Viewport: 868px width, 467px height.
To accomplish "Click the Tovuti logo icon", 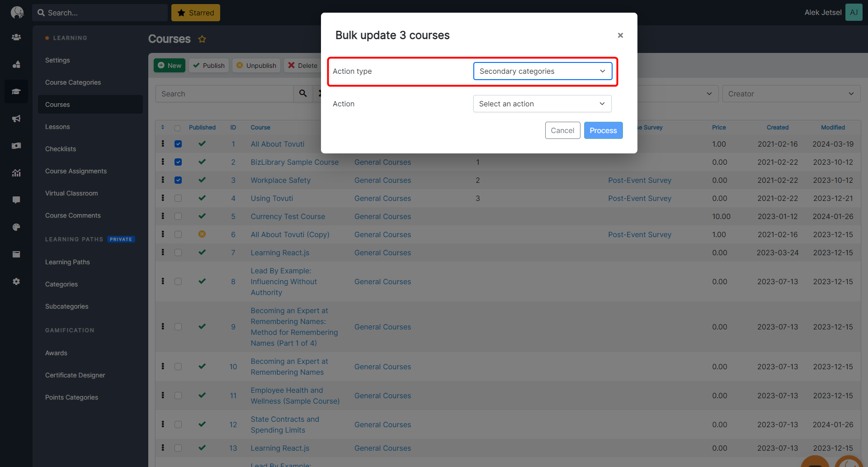I will [x=17, y=12].
